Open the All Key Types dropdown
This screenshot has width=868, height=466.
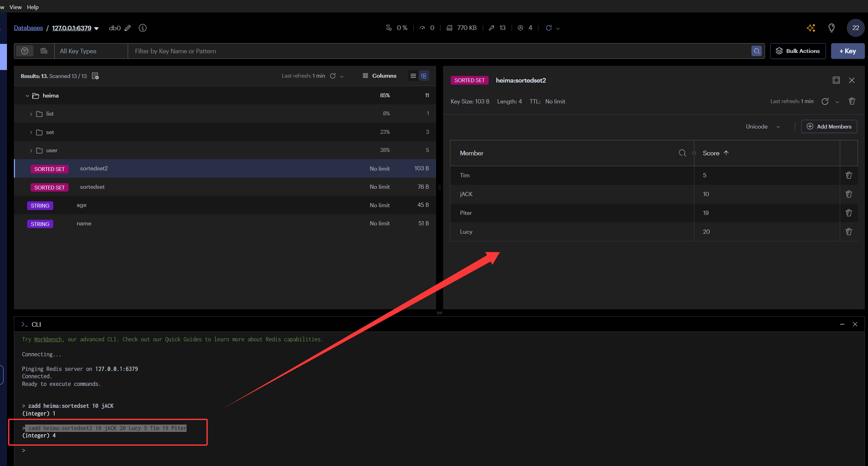tap(91, 51)
